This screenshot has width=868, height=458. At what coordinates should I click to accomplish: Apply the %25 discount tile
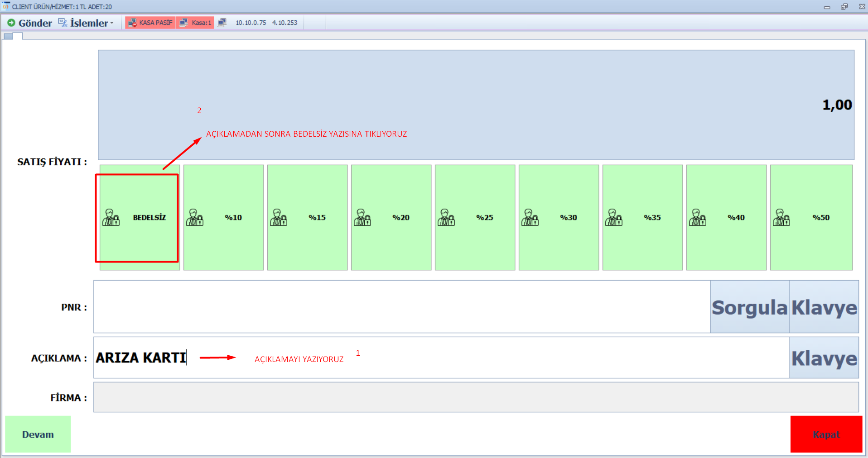[475, 218]
